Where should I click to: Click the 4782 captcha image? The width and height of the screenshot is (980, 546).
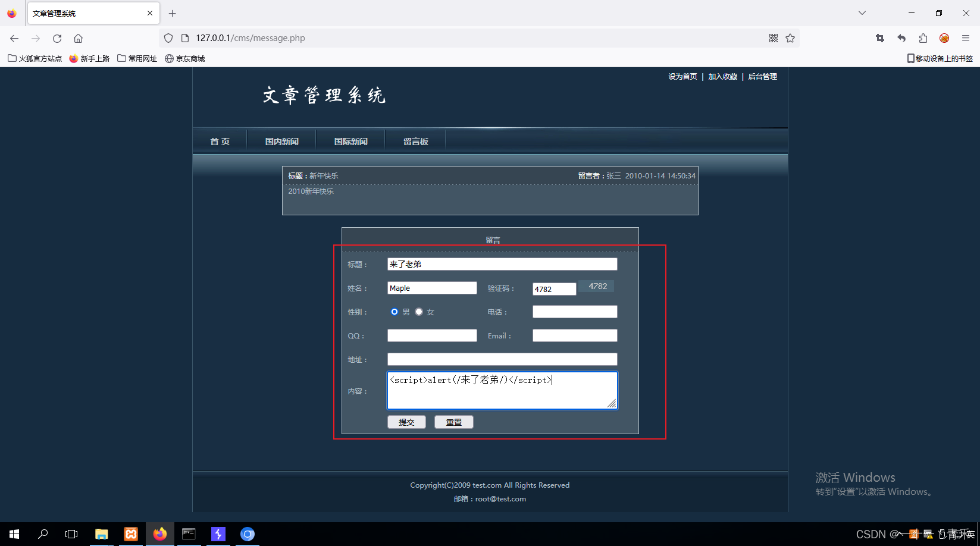pos(597,286)
